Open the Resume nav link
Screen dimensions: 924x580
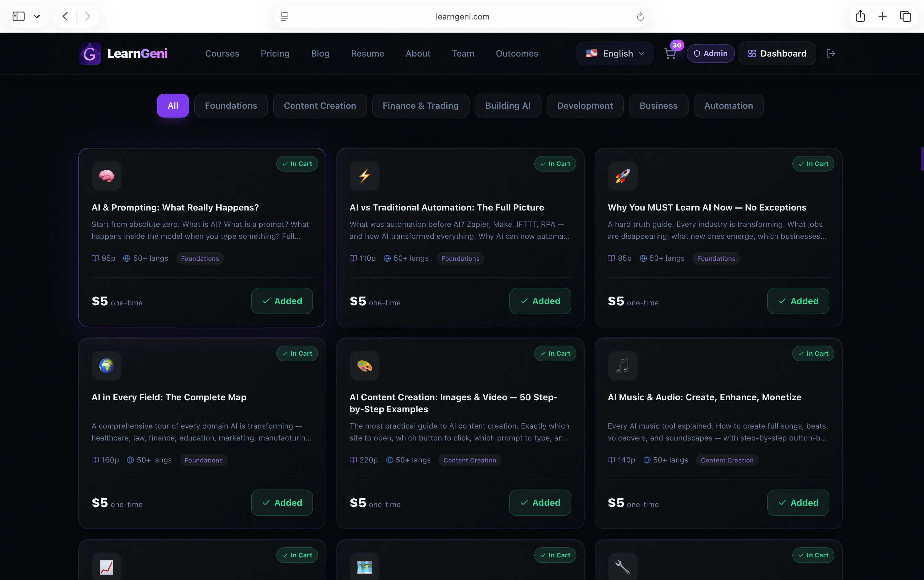[x=368, y=53]
